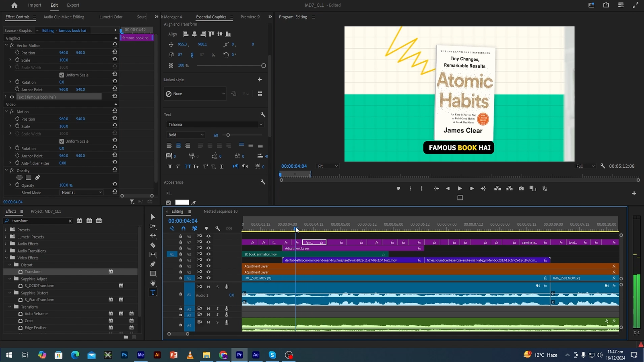Click the Text panel wrench icon

(263, 115)
